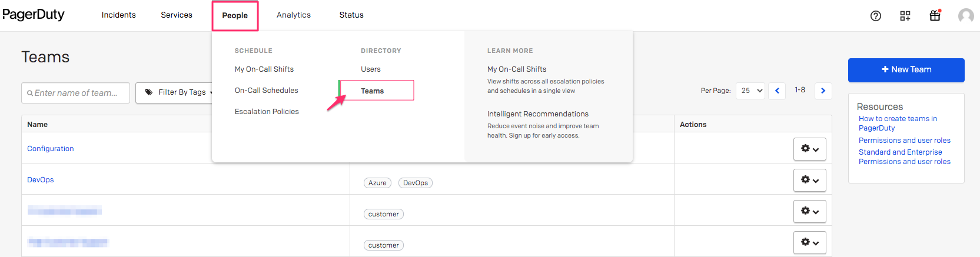Click the PagerDuty logo
Image resolution: width=980 pixels, height=257 pixels.
tap(34, 15)
